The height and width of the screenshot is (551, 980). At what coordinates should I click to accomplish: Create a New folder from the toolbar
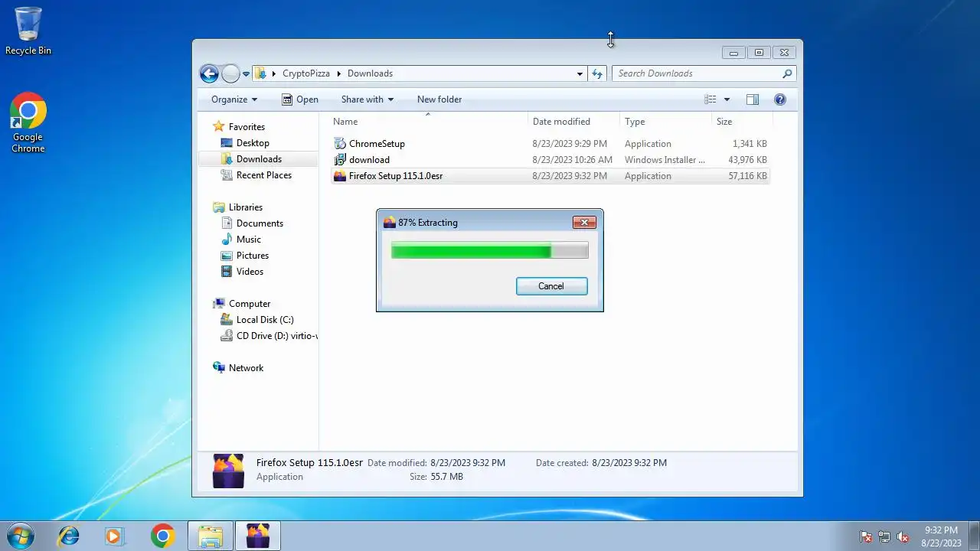point(439,99)
